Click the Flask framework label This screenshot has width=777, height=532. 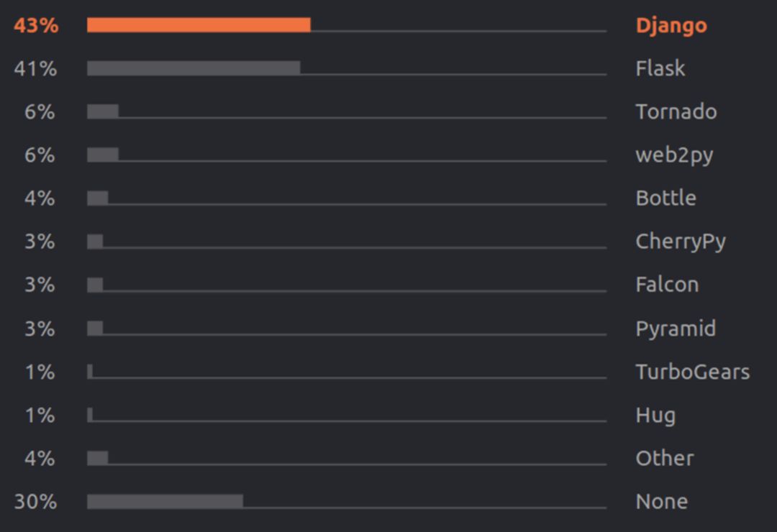click(660, 68)
